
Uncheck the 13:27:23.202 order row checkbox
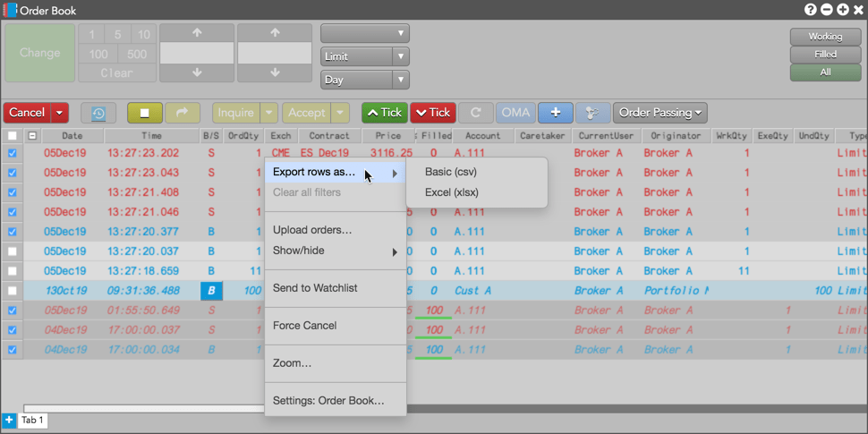click(x=13, y=153)
